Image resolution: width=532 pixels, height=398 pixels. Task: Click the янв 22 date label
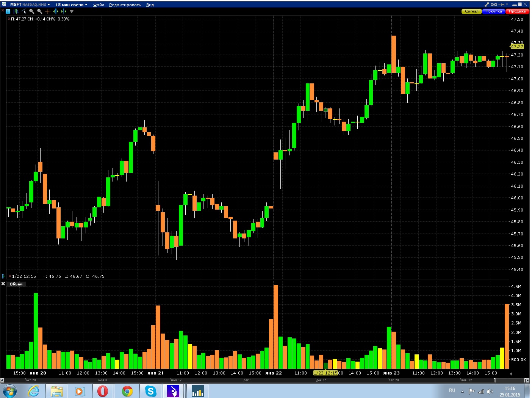[274, 373]
